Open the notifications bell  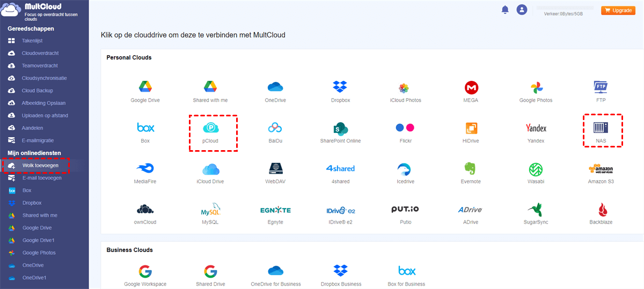click(504, 10)
